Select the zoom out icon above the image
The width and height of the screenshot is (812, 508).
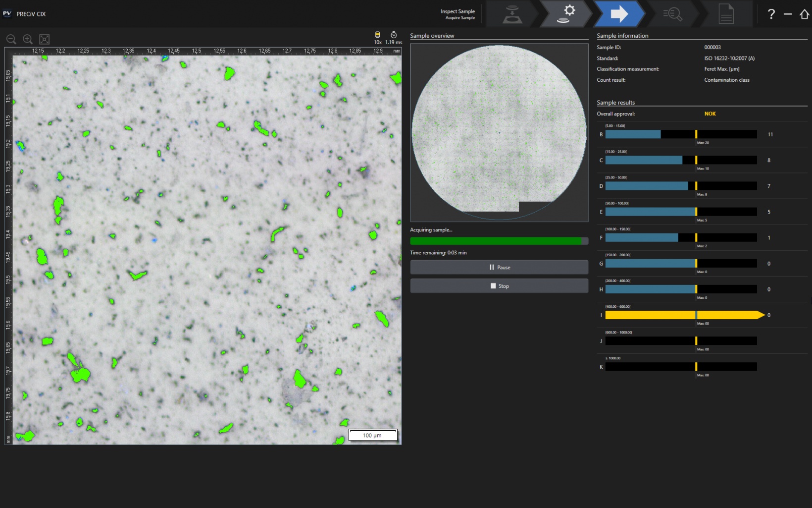[11, 39]
